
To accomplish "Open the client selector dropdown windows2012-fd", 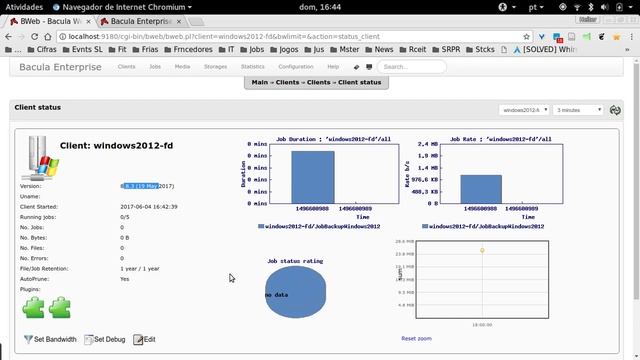I will tap(524, 110).
